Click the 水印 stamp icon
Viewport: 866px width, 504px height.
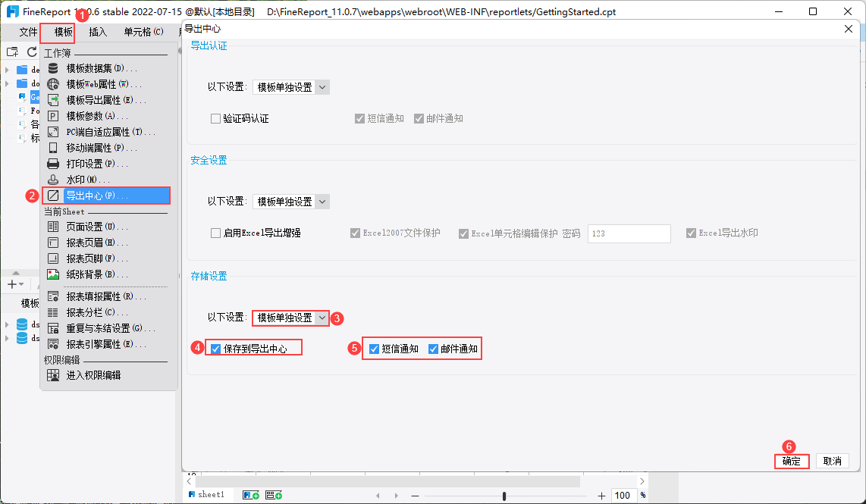(x=53, y=180)
